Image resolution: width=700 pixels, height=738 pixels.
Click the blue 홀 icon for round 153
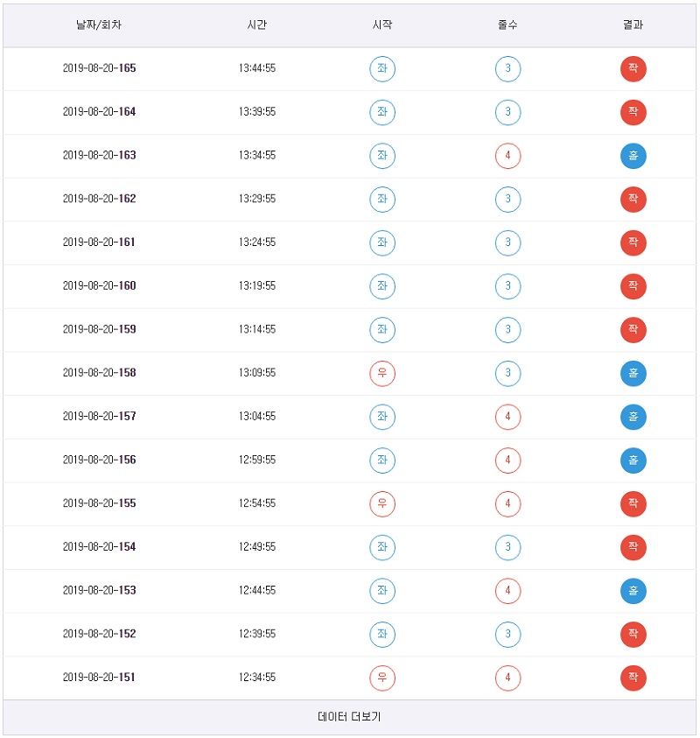click(x=633, y=591)
